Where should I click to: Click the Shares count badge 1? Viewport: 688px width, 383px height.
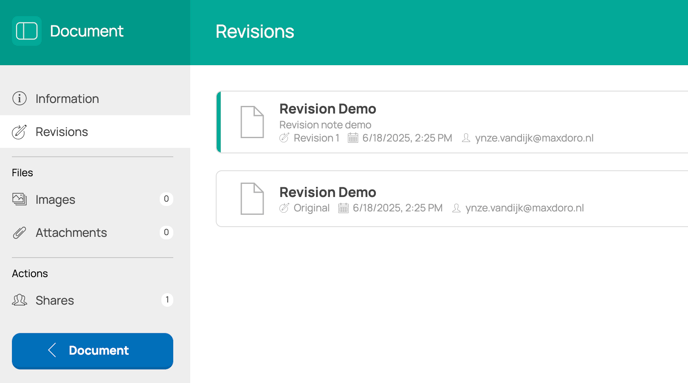point(167,300)
